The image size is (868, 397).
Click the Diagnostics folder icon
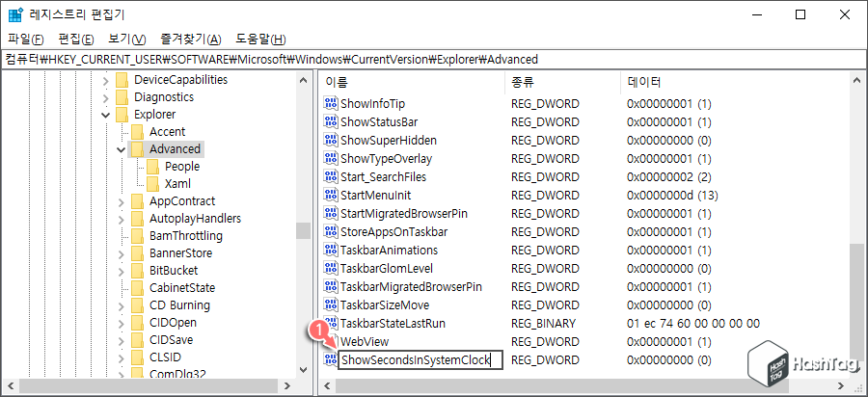122,97
